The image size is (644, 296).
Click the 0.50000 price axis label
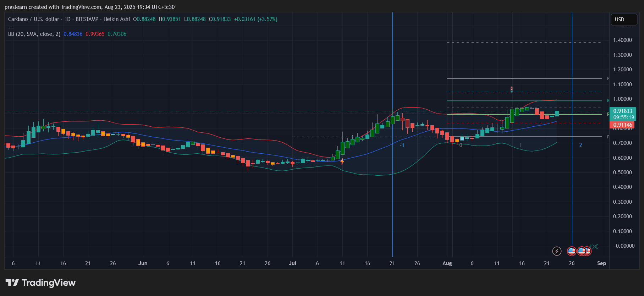coord(622,172)
